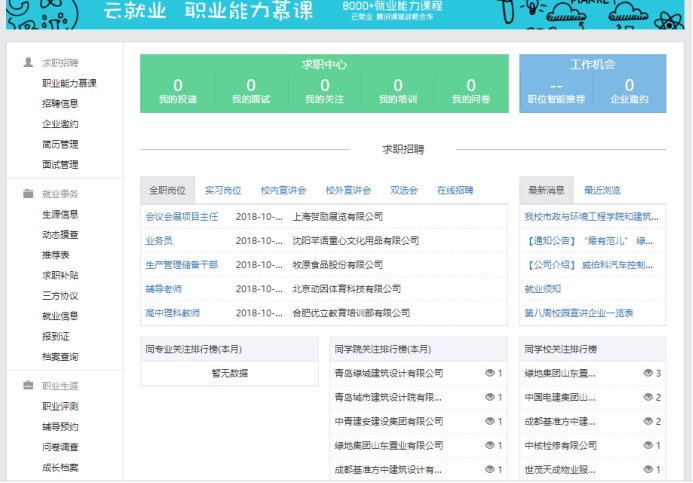Open the 校内宣讲会 tab
The width and height of the screenshot is (693, 483).
click(x=283, y=190)
